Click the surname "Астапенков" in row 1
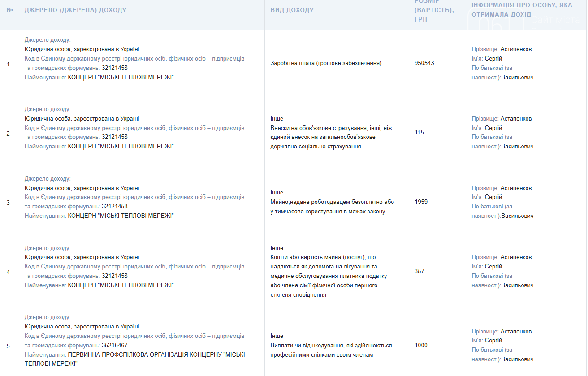 pyautogui.click(x=516, y=49)
